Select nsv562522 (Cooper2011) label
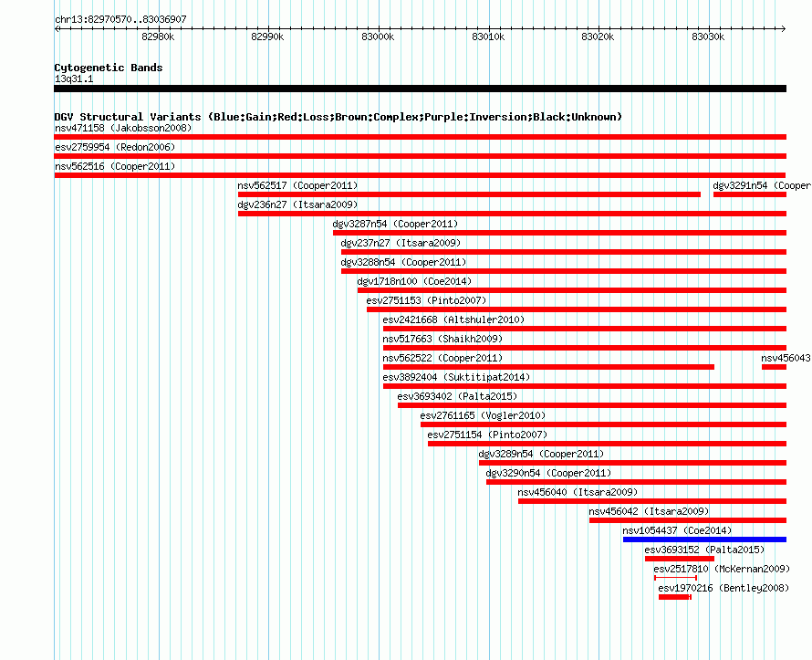Viewport: 812px width, 660px height. [x=442, y=358]
